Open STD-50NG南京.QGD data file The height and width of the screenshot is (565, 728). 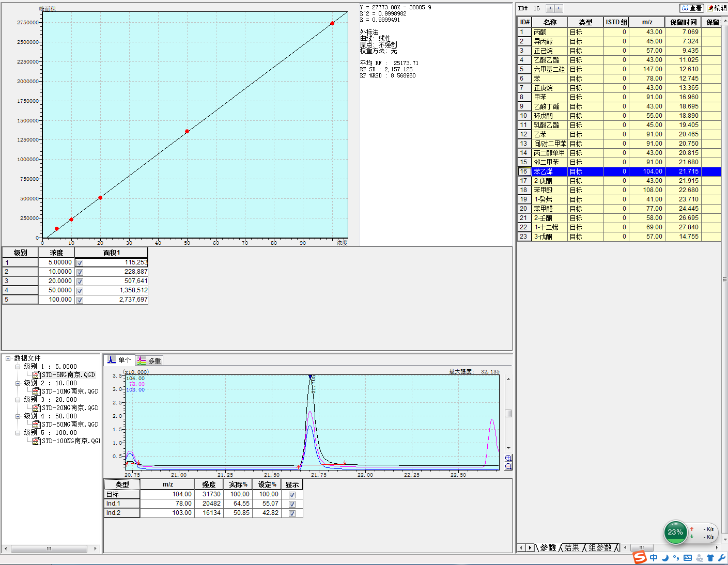pos(65,425)
